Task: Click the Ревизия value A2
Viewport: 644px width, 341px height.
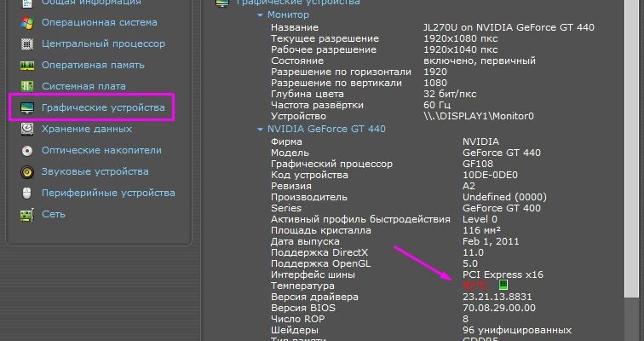Action: point(469,186)
